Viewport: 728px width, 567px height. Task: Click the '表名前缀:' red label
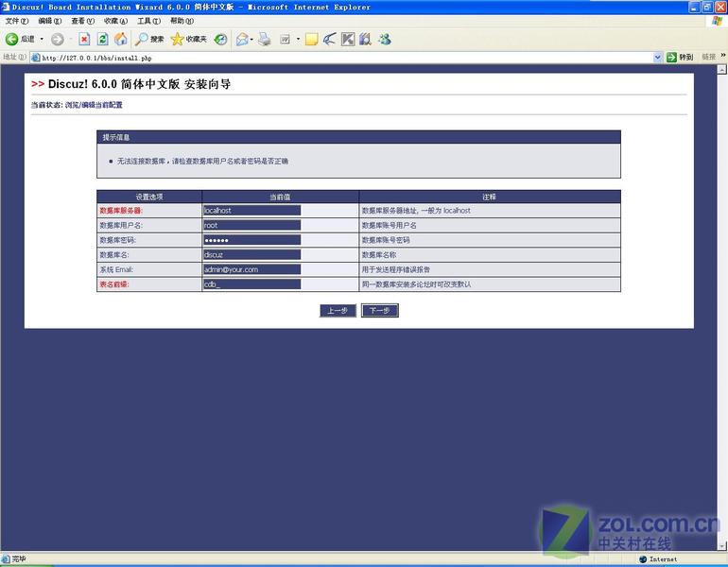click(x=113, y=283)
